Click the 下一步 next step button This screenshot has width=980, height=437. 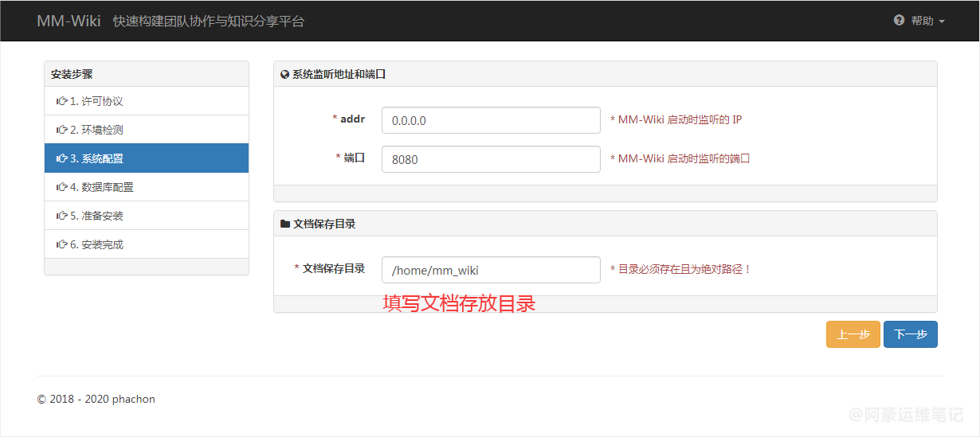coord(911,334)
